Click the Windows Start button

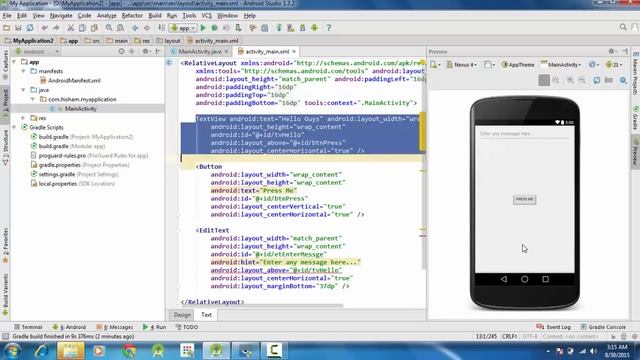(x=13, y=351)
